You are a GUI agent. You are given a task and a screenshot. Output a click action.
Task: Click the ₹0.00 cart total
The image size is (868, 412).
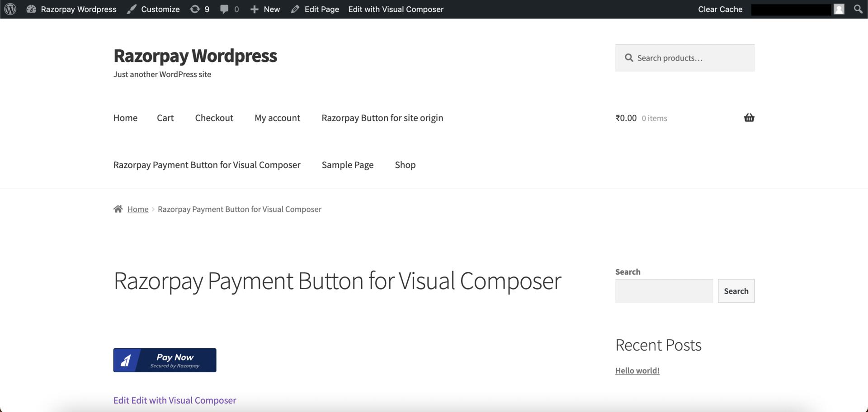pos(626,118)
